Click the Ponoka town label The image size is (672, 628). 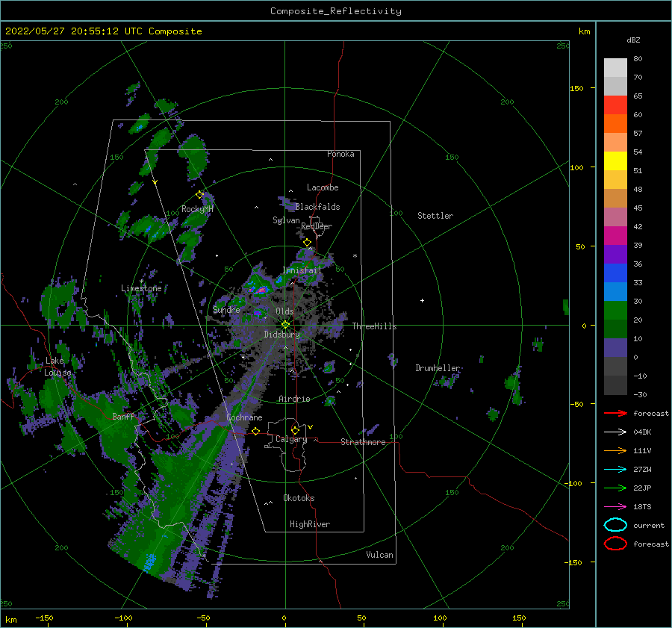(340, 154)
